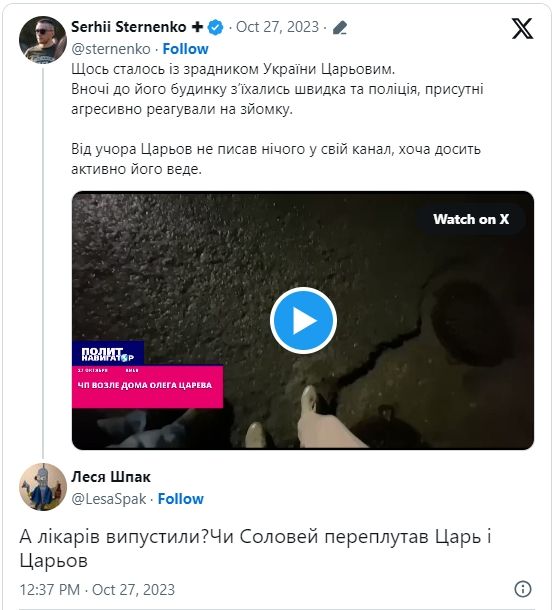
Task: Click the X logo icon
Action: 522,28
